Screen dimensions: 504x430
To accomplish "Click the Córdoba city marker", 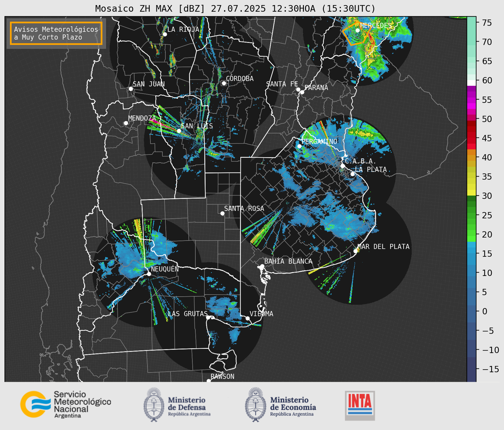I will (x=224, y=83).
